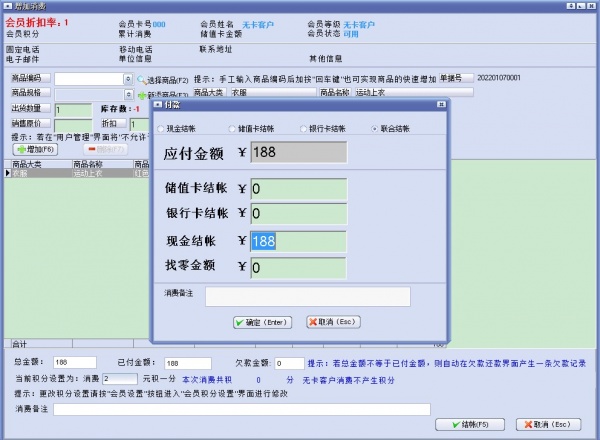Click 商品编码 input field

[89, 79]
